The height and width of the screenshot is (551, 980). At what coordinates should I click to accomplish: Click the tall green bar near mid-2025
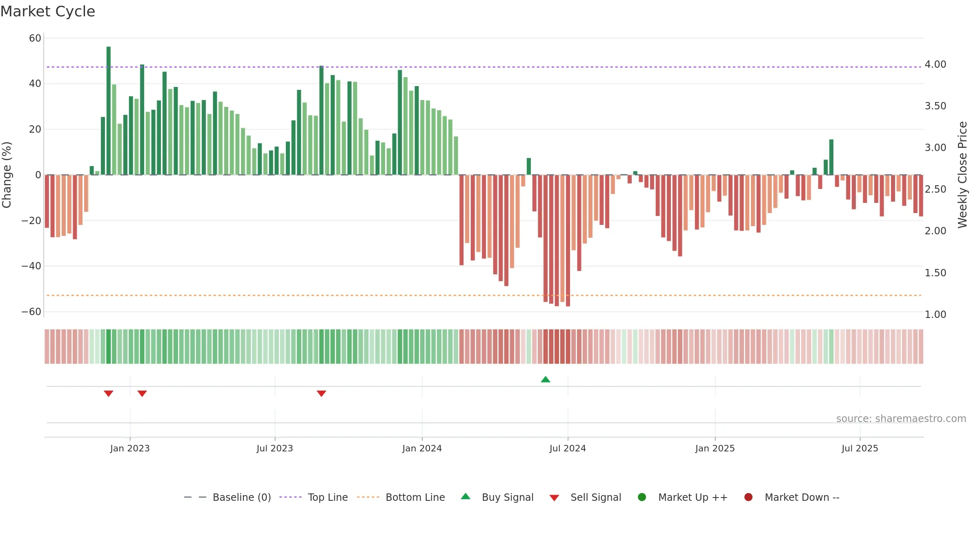click(x=831, y=157)
